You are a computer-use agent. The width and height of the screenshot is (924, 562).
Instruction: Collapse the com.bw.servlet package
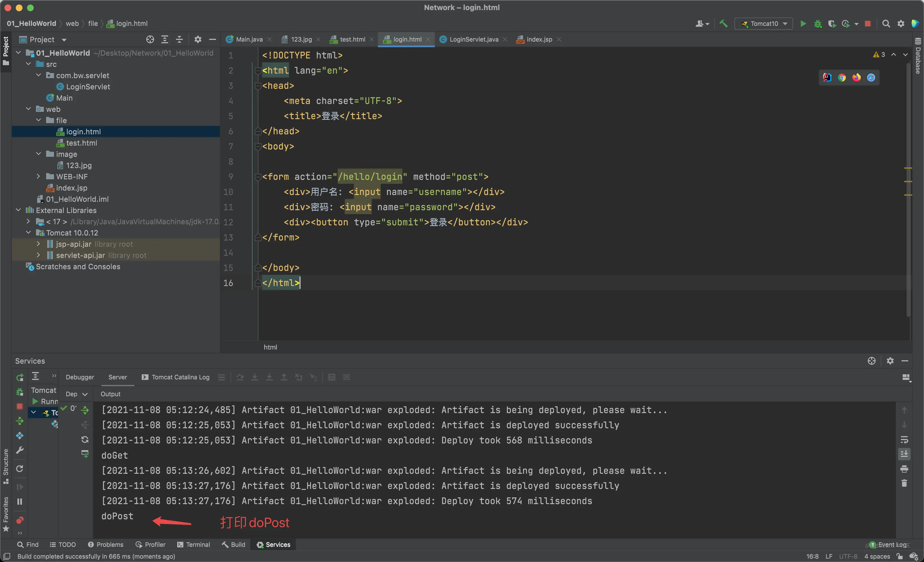39,75
